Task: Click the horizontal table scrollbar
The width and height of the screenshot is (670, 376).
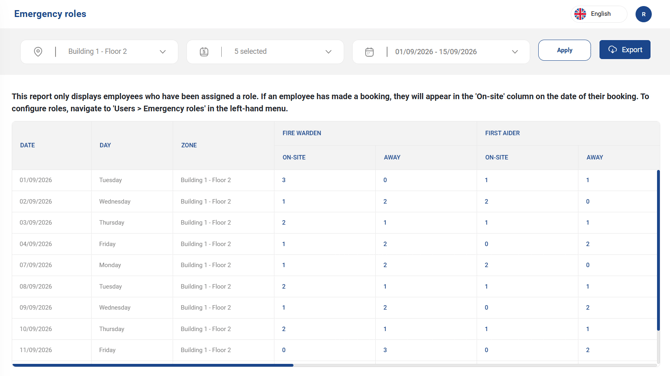Action: tap(153, 365)
